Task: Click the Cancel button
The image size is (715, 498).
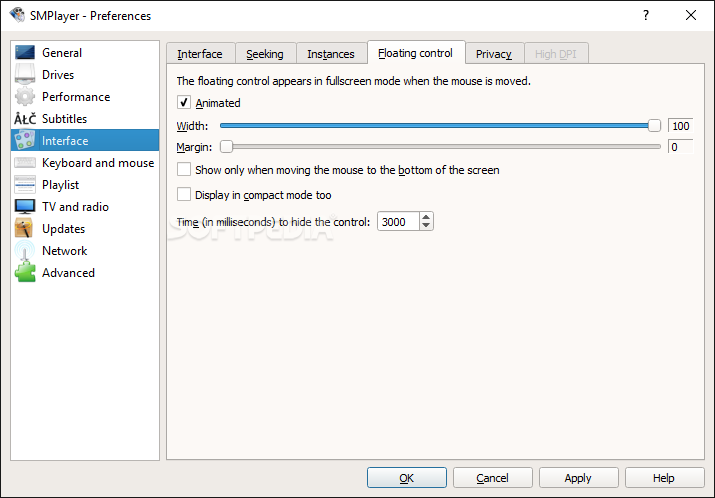Action: point(492,477)
